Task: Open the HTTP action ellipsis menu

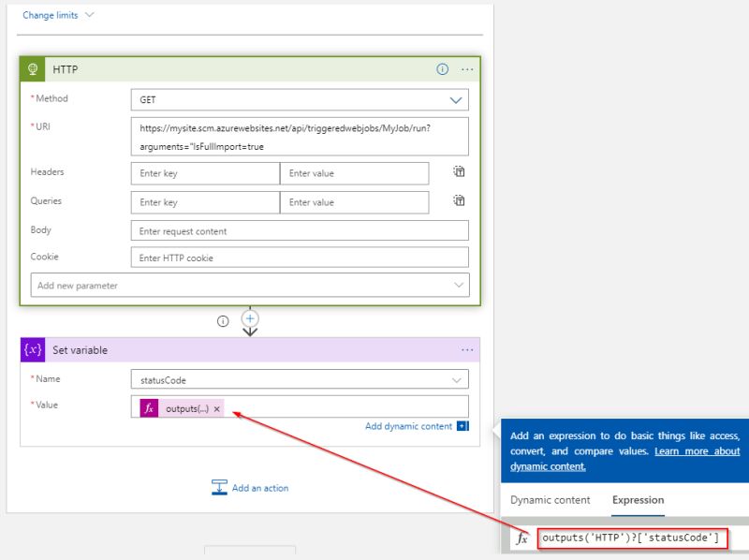Action: coord(466,68)
